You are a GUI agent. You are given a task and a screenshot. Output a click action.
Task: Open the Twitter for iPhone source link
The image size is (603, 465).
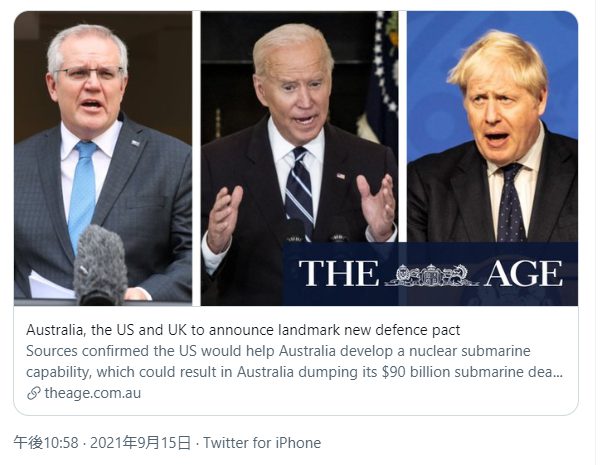pos(262,443)
